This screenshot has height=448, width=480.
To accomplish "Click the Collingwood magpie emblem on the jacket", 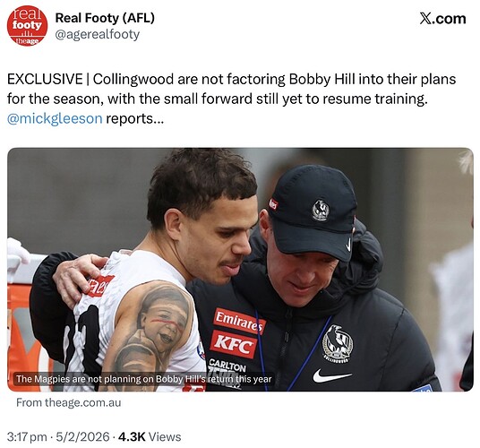I will coord(338,344).
